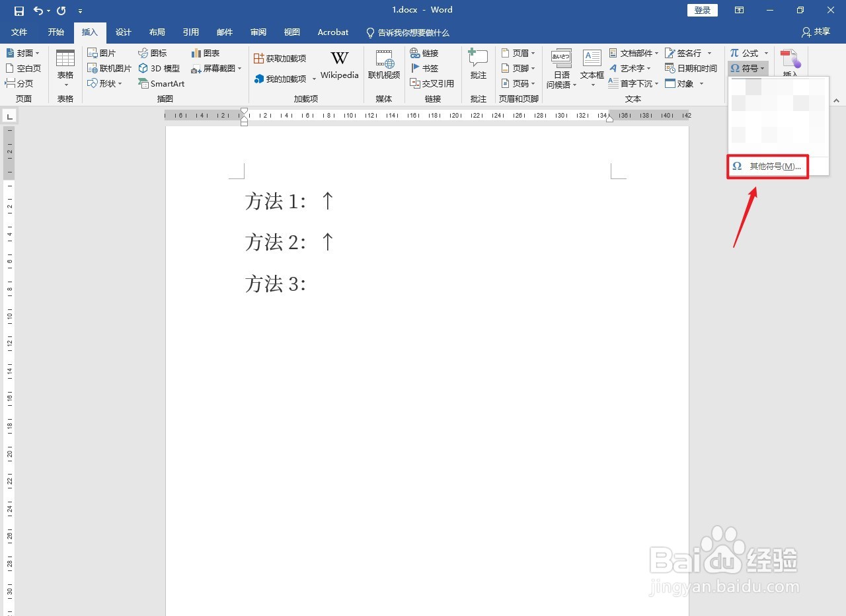Open the 日语问候语 Japanese greetings dropdown
846x616 pixels.
561,68
